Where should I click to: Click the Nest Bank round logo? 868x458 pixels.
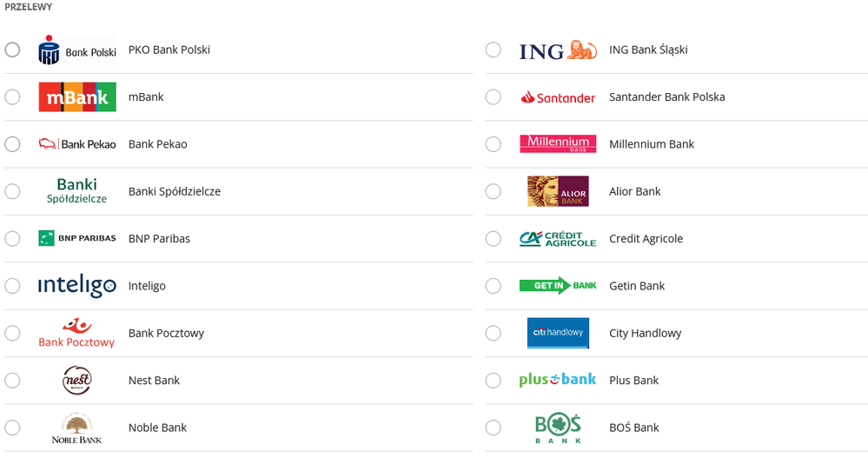(x=77, y=381)
